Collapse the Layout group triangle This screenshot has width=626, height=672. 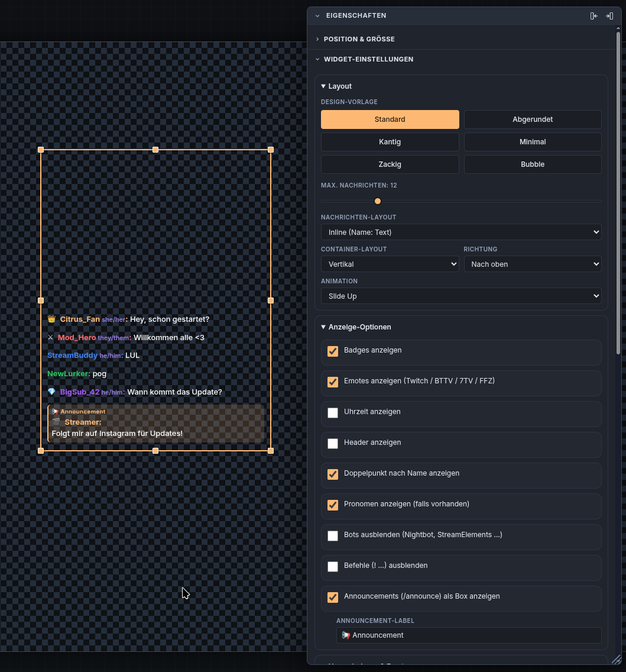[x=323, y=86]
